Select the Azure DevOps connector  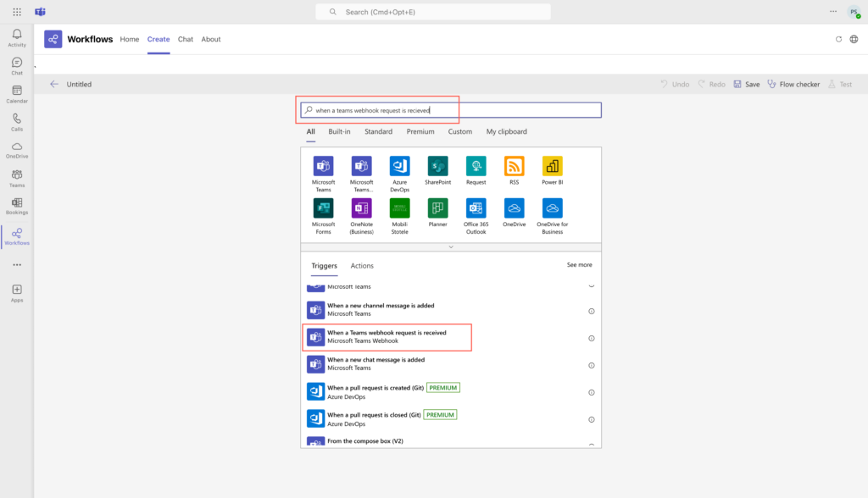click(399, 166)
